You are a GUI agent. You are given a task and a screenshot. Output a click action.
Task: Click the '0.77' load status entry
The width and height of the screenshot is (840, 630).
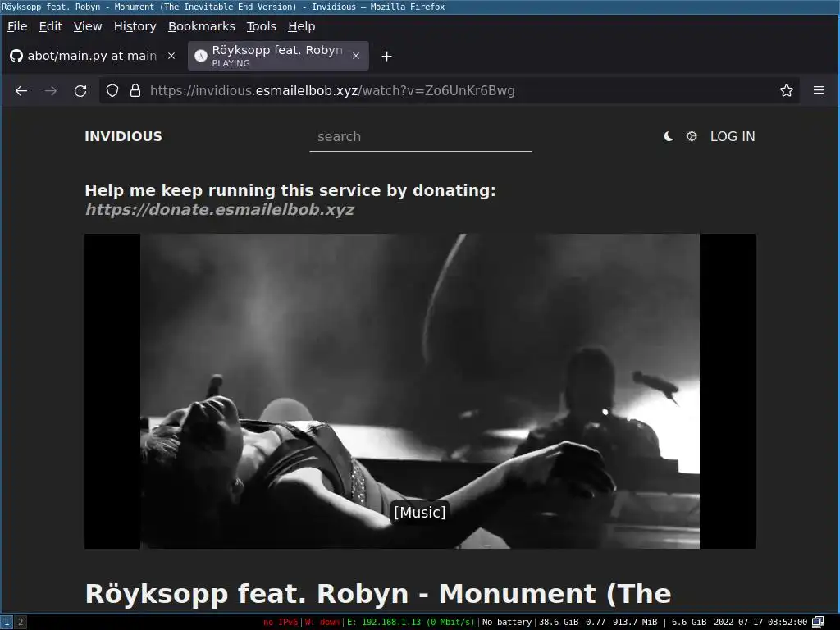coord(596,622)
